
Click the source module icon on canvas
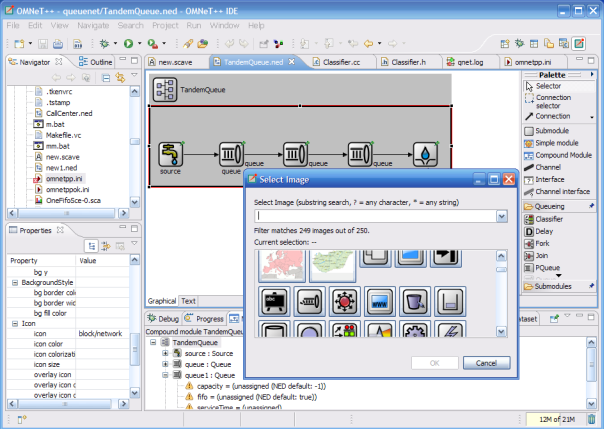click(x=169, y=155)
